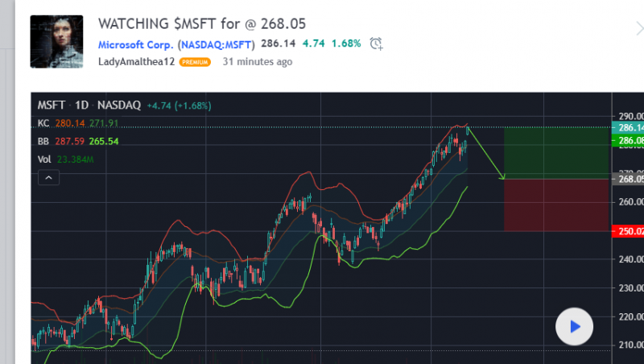
Task: Click the 268.05 entry price label
Action: tap(629, 180)
